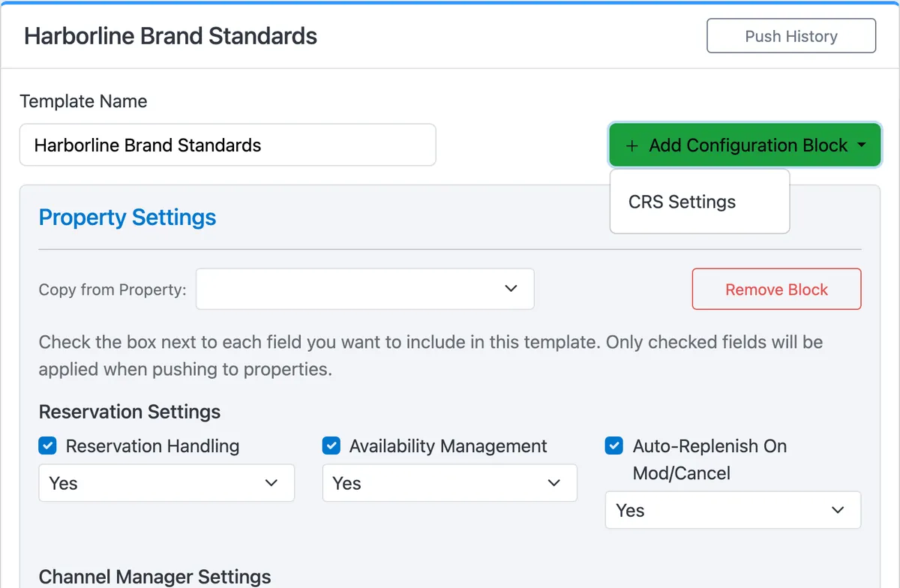
Task: Click the Reservation Settings subheading
Action: click(x=130, y=412)
